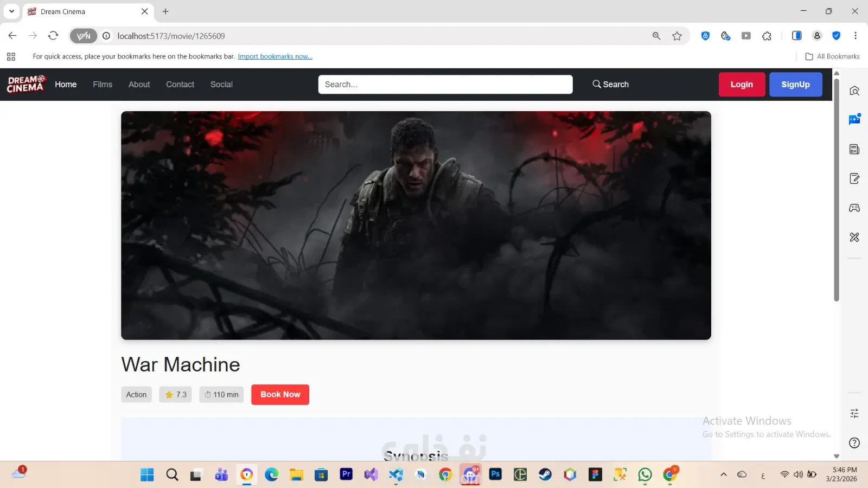Open Figma from the taskbar

595,475
